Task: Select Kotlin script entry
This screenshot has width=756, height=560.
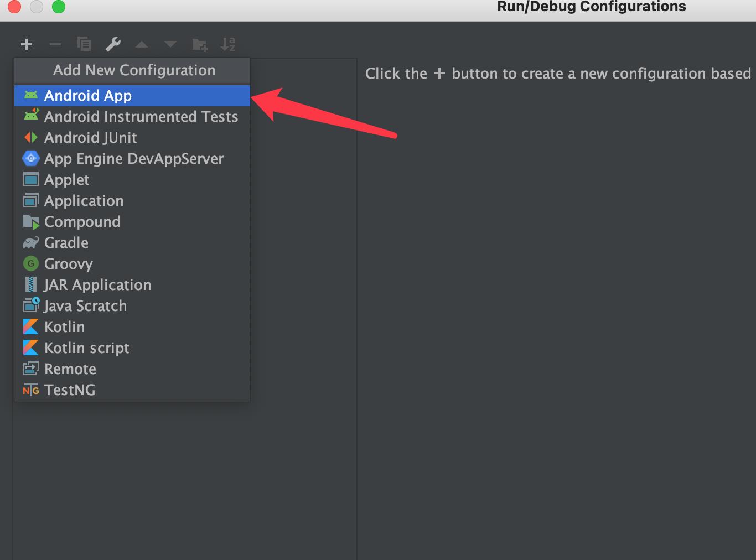Action: (x=132, y=348)
